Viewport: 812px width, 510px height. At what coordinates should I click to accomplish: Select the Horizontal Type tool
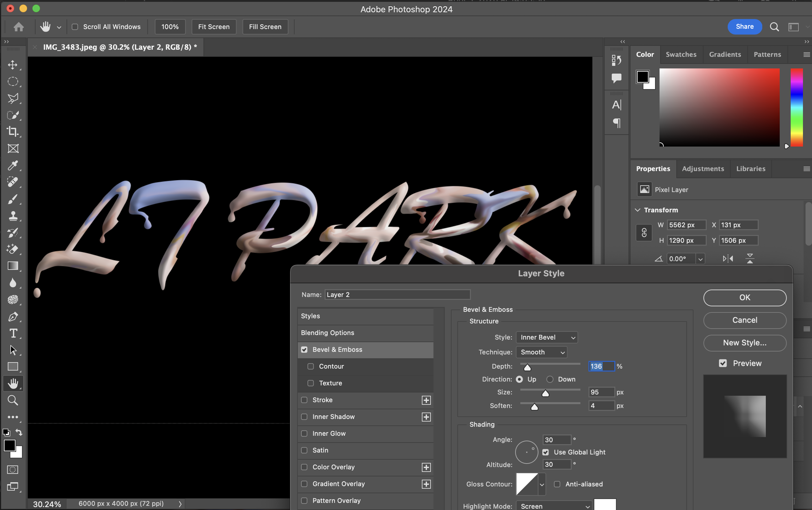pyautogui.click(x=13, y=333)
